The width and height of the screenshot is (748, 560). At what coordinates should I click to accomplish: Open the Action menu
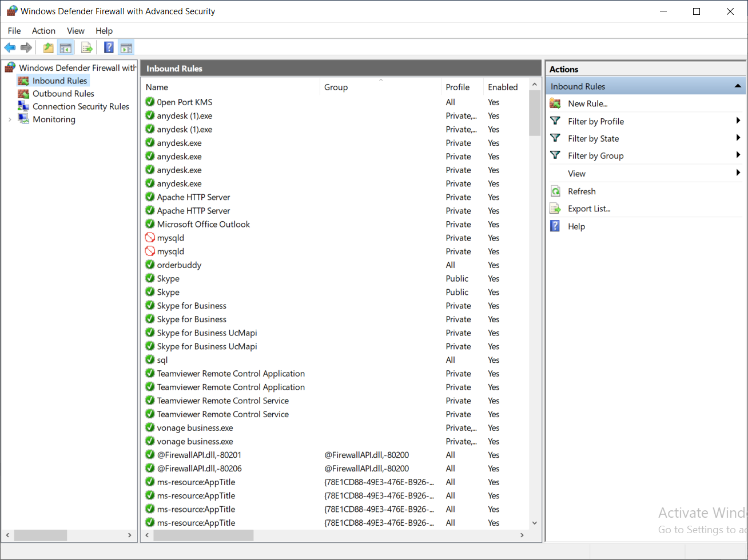43,31
